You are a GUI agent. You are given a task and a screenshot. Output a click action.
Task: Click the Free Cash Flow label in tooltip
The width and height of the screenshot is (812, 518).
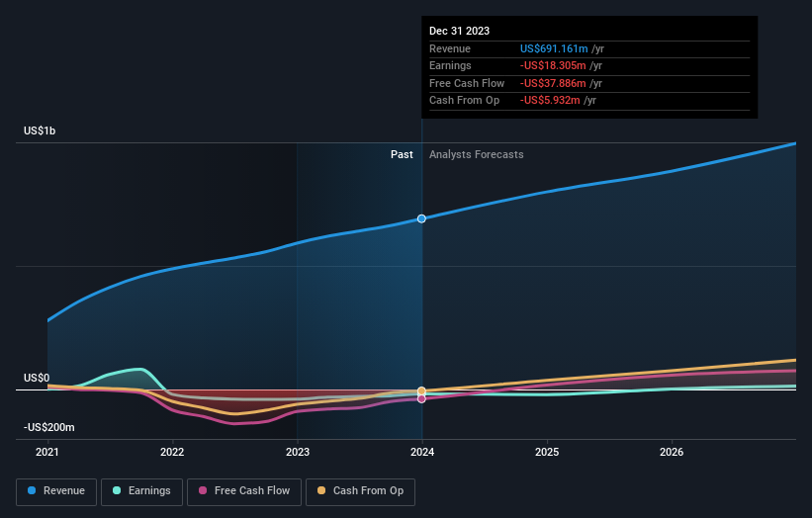point(467,83)
